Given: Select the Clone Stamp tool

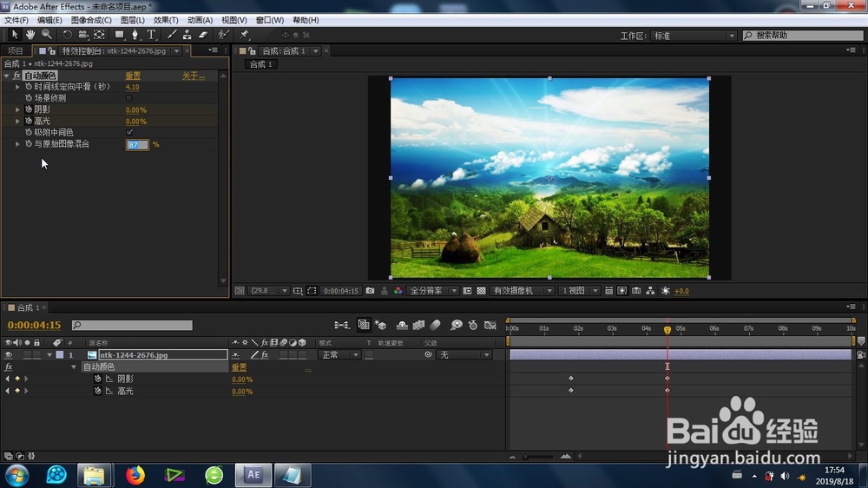Looking at the screenshot, I should pos(187,35).
